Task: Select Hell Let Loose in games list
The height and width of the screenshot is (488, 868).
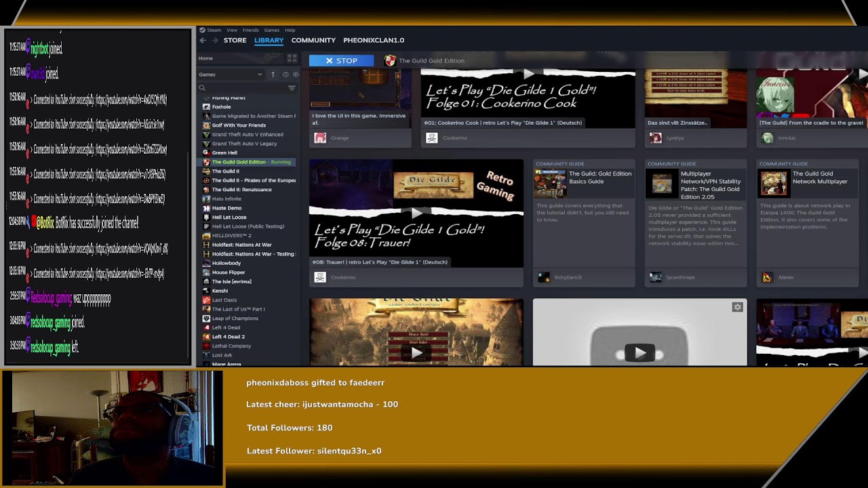Action: coord(229,218)
